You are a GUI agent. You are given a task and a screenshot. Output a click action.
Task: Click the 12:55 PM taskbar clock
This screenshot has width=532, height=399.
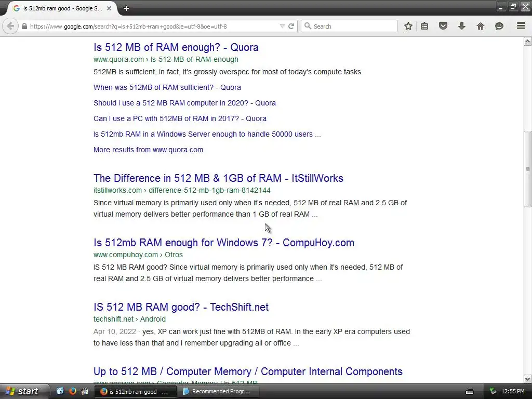tap(513, 392)
